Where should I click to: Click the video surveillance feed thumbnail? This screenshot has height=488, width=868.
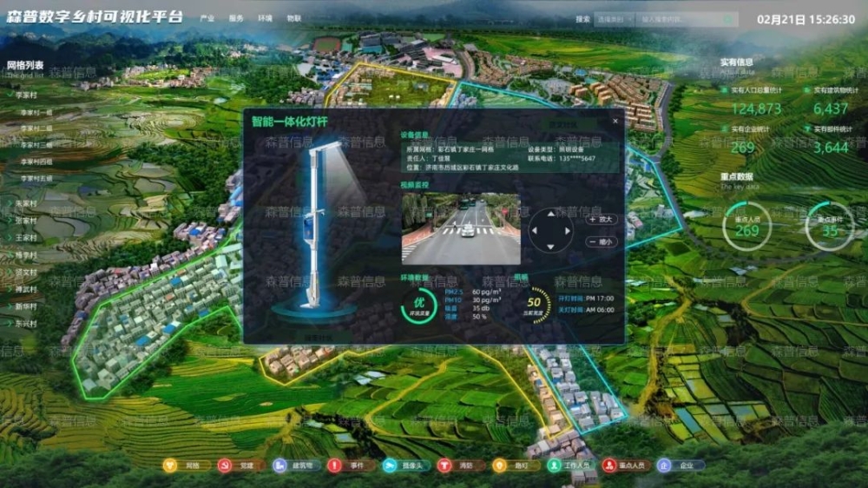coord(461,228)
